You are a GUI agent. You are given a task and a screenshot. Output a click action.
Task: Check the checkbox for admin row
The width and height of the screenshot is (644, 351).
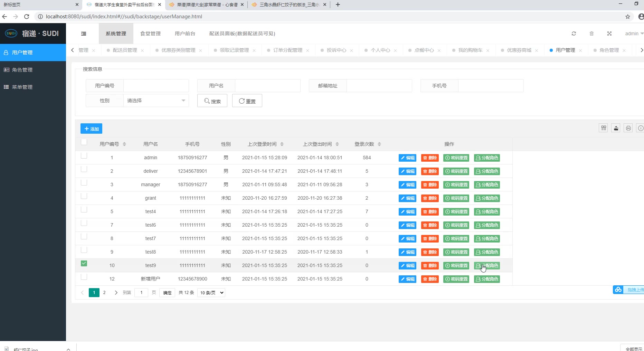[x=84, y=156]
